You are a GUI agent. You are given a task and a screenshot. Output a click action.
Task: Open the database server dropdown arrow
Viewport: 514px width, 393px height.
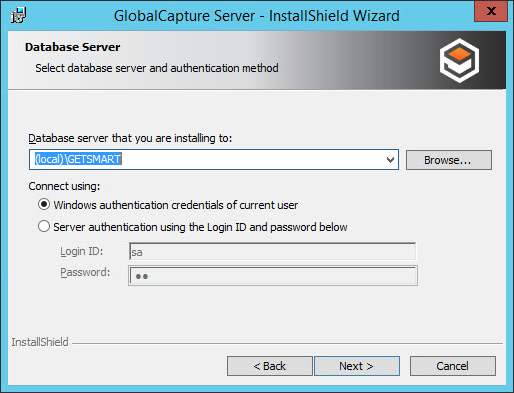(390, 160)
